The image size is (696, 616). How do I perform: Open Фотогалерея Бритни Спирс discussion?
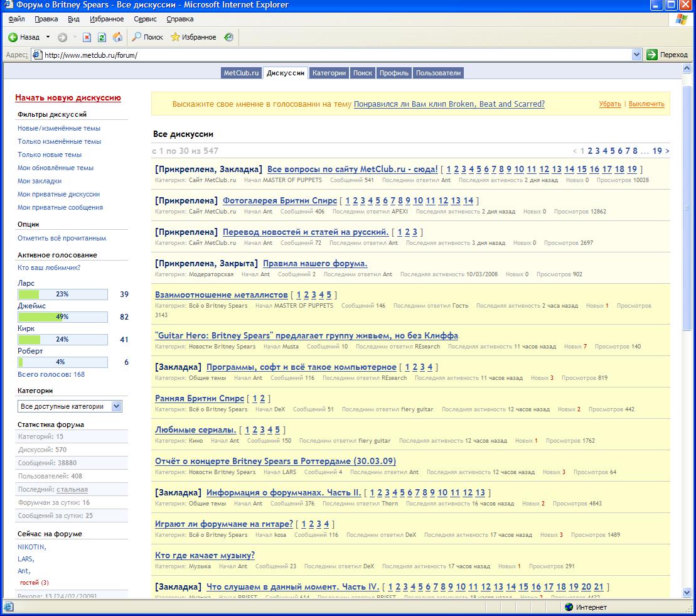[x=280, y=201]
